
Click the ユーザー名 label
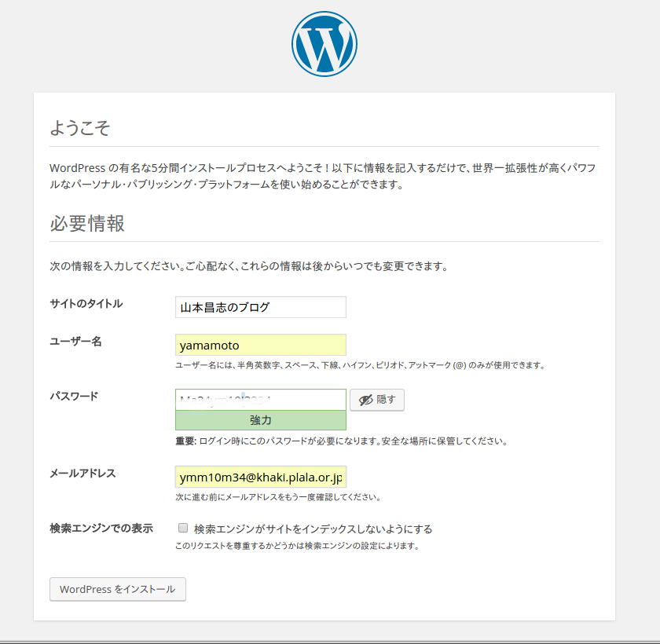[x=75, y=341]
